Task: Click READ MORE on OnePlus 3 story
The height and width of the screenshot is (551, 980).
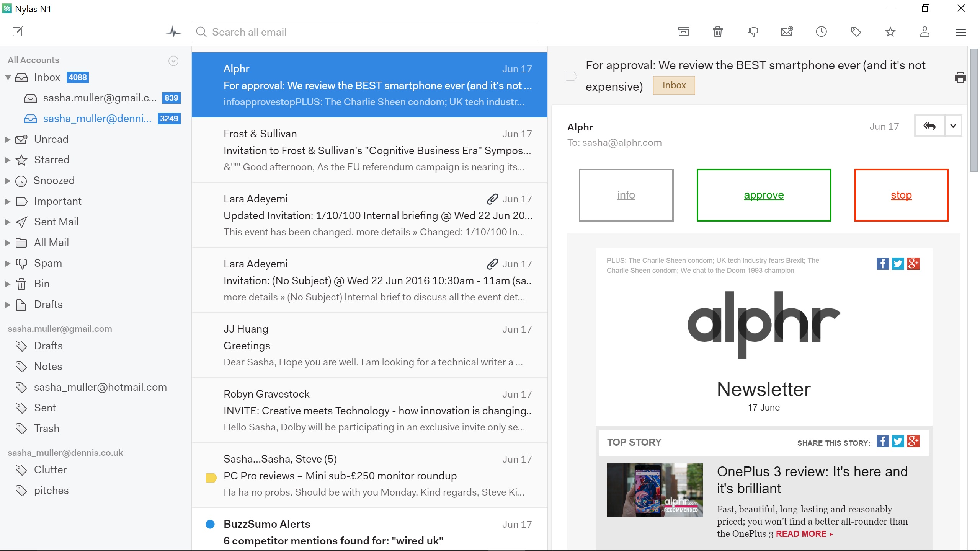Action: tap(804, 534)
